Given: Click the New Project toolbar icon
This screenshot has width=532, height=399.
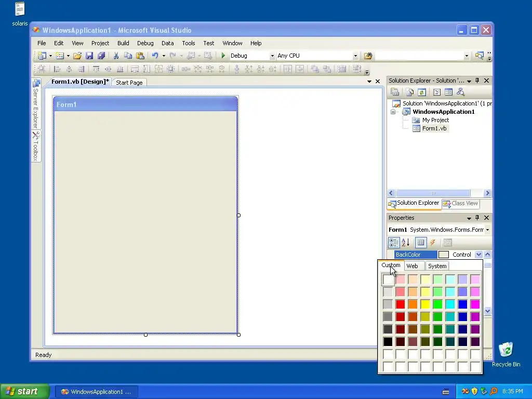Looking at the screenshot, I should 42,56.
